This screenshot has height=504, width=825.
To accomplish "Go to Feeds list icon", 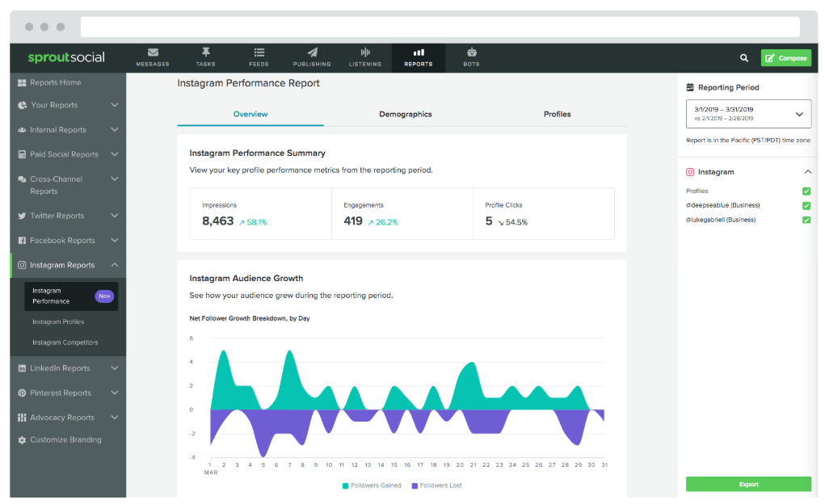I will [259, 52].
